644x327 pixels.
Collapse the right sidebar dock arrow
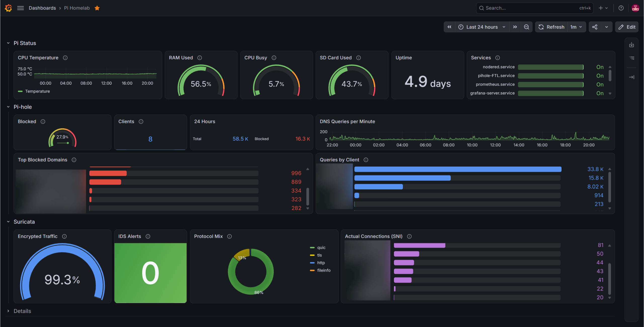(x=632, y=77)
